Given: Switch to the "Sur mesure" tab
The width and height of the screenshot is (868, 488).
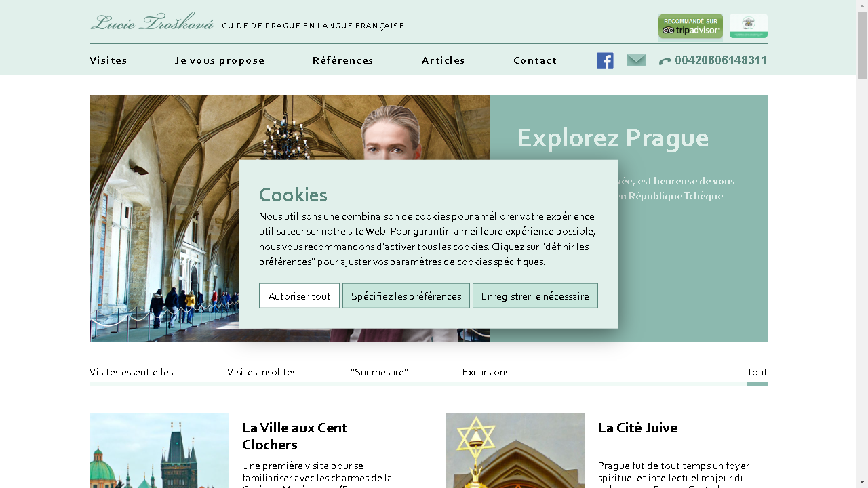Looking at the screenshot, I should (x=379, y=372).
